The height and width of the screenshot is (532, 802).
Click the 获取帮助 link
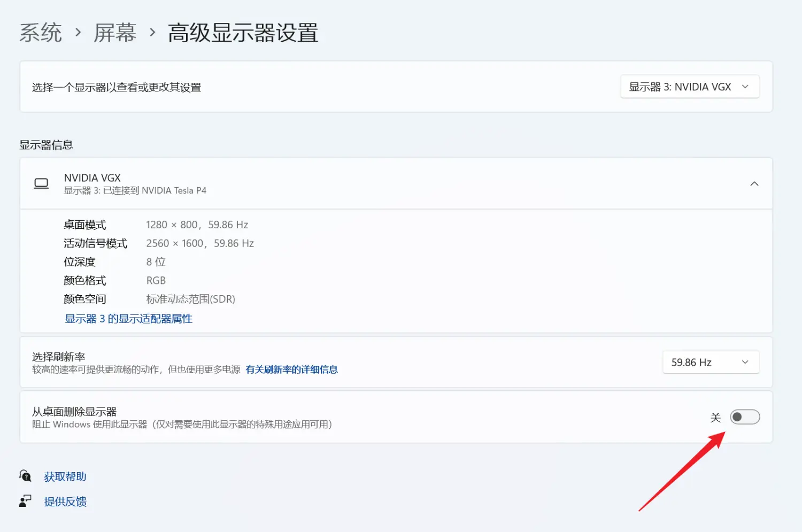click(65, 476)
